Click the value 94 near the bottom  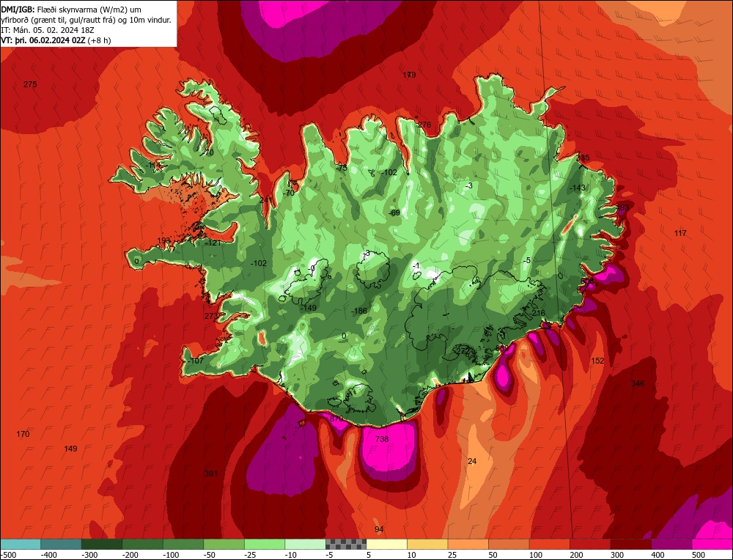(x=379, y=529)
